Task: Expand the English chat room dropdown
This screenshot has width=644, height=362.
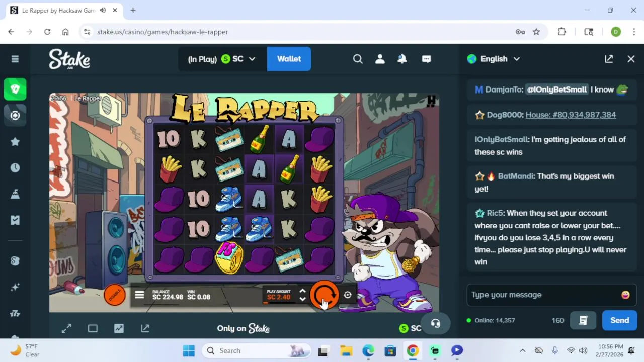Action: [x=494, y=59]
